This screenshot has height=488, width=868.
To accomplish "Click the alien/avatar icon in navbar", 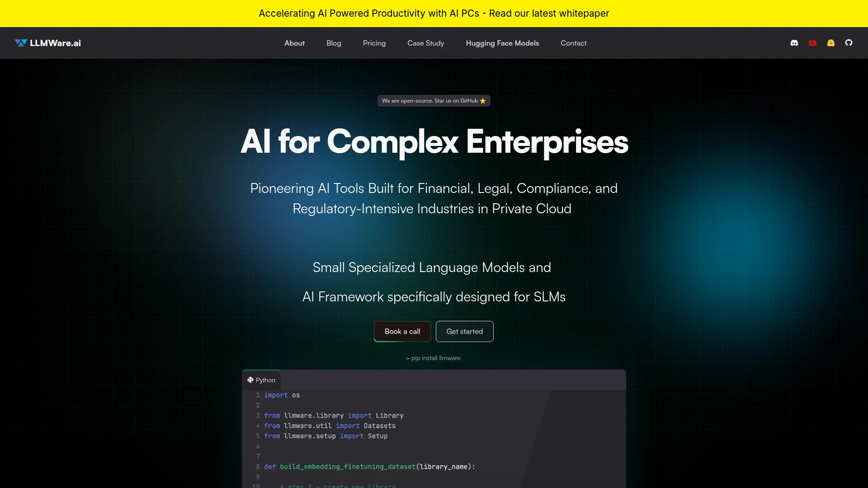I will coord(831,43).
